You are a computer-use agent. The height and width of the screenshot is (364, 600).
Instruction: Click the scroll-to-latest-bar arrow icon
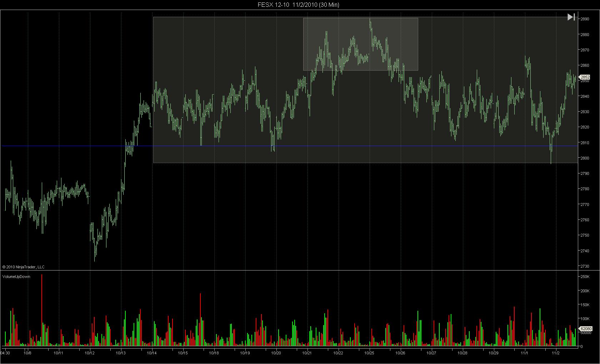571,17
